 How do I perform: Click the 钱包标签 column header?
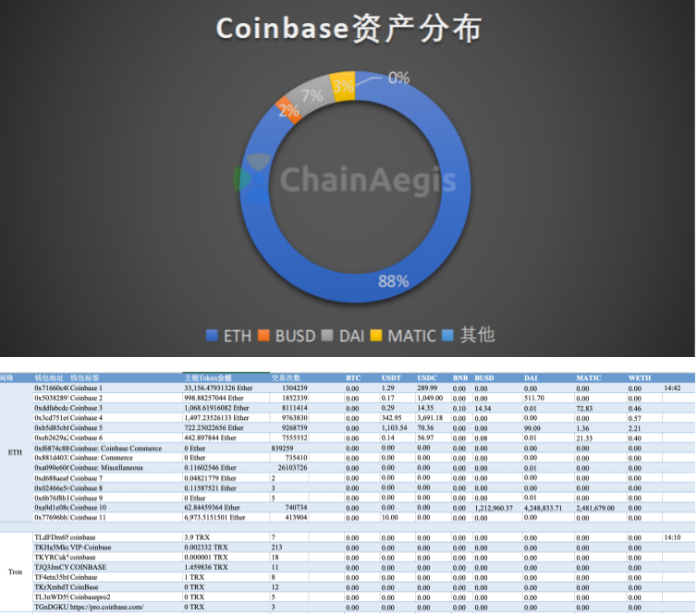point(84,378)
